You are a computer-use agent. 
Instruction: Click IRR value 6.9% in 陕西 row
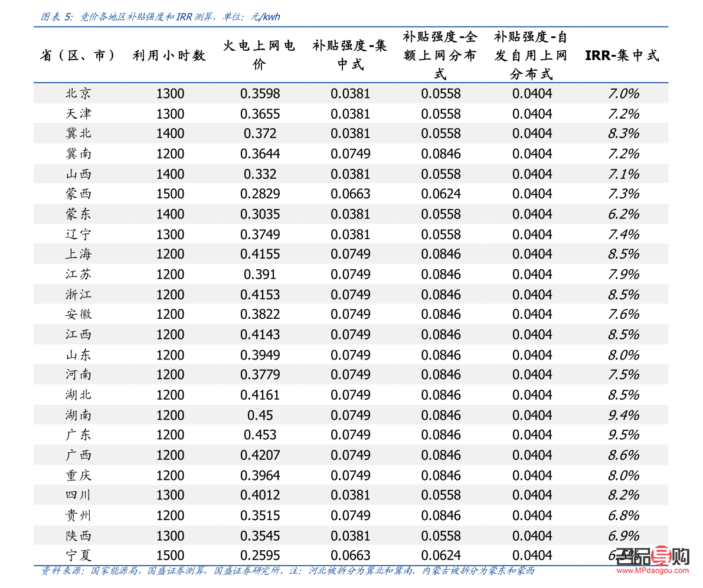pos(623,535)
